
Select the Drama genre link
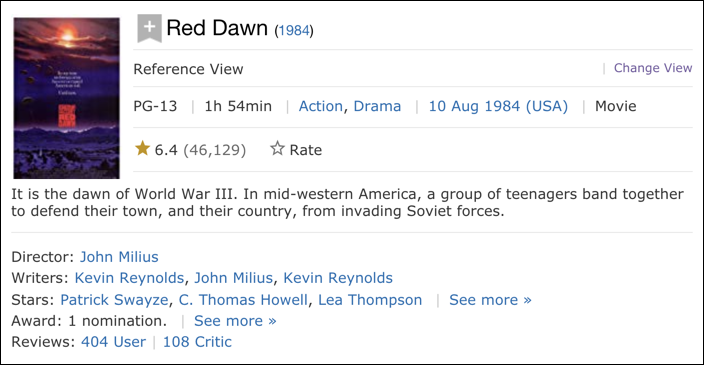click(377, 106)
